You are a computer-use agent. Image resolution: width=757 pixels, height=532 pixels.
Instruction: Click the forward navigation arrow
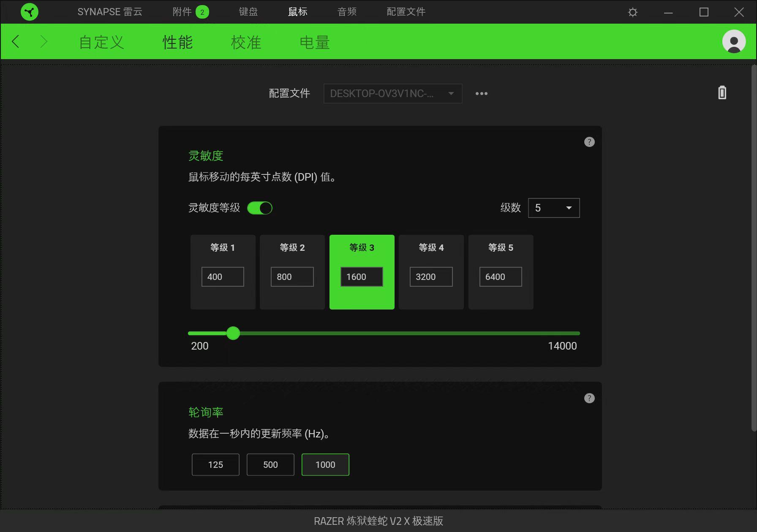coord(44,41)
